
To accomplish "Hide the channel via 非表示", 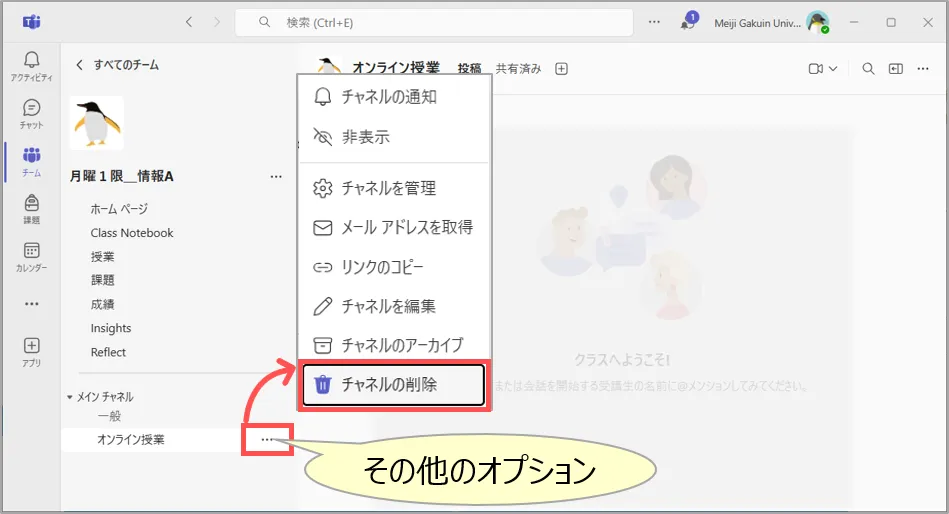I will point(365,137).
